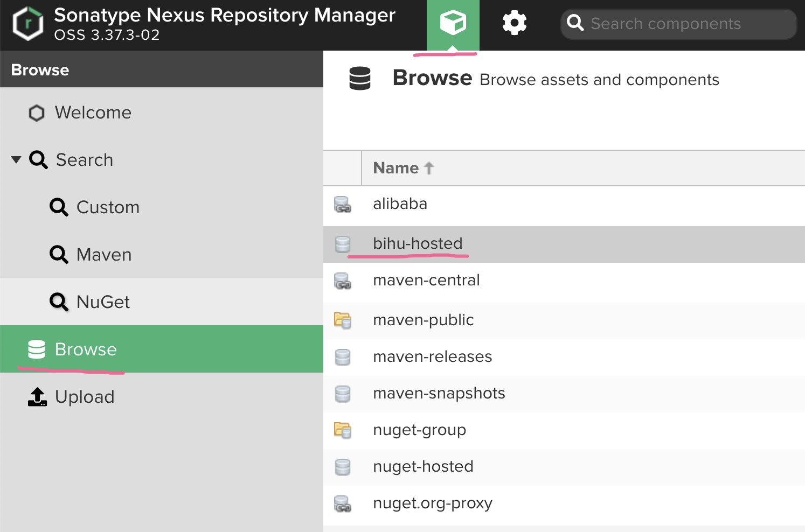Click the bihu-hosted repository icon
The image size is (805, 532).
pos(343,244)
